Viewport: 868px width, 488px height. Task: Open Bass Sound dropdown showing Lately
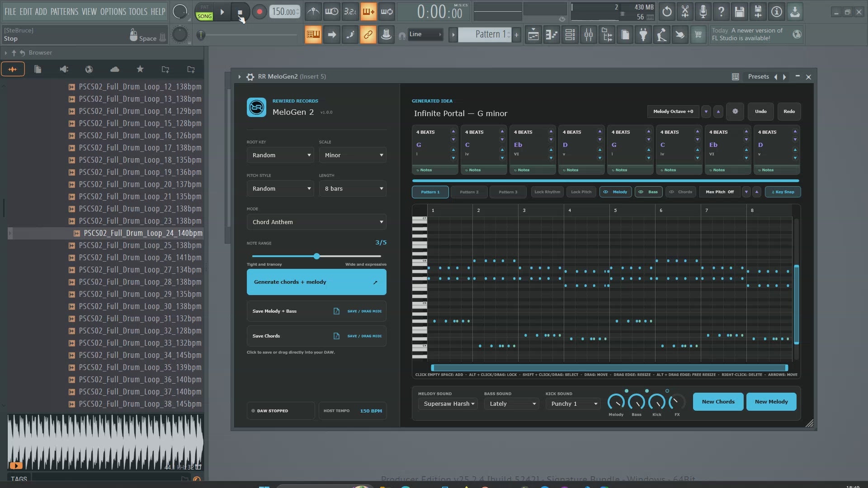click(x=512, y=404)
